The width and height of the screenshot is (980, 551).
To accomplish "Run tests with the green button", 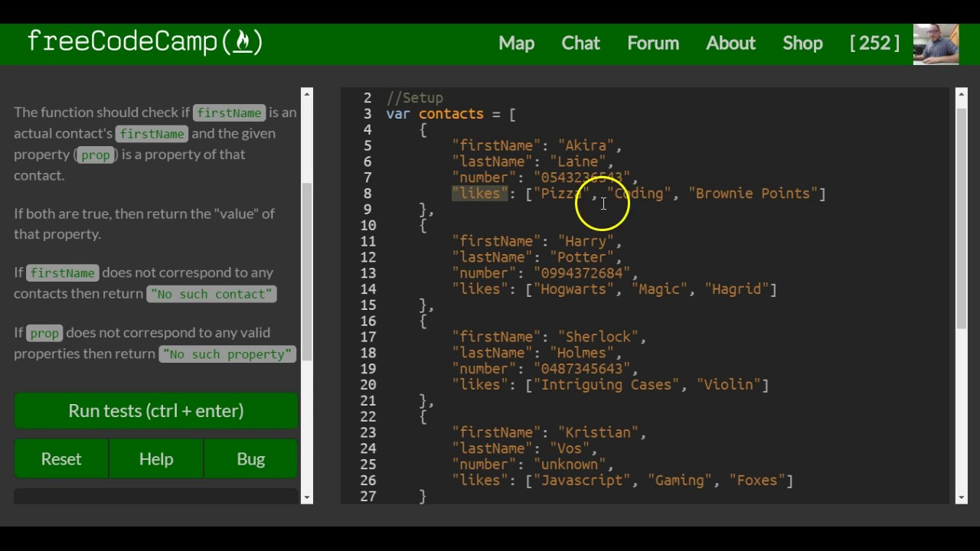I will pyautogui.click(x=156, y=411).
